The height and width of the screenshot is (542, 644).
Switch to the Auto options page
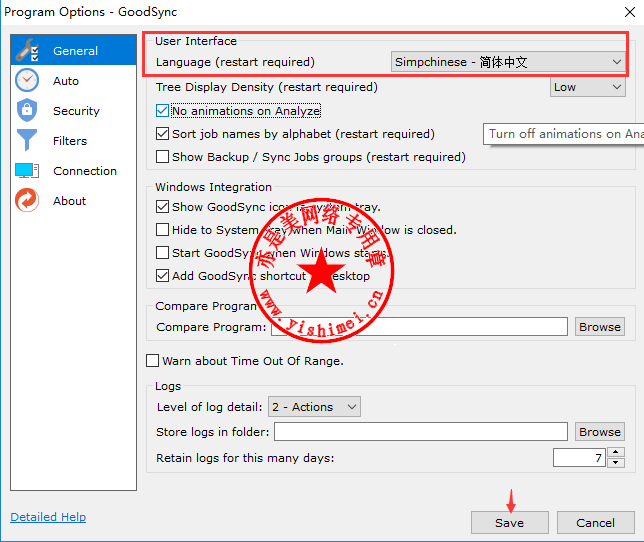(x=74, y=80)
